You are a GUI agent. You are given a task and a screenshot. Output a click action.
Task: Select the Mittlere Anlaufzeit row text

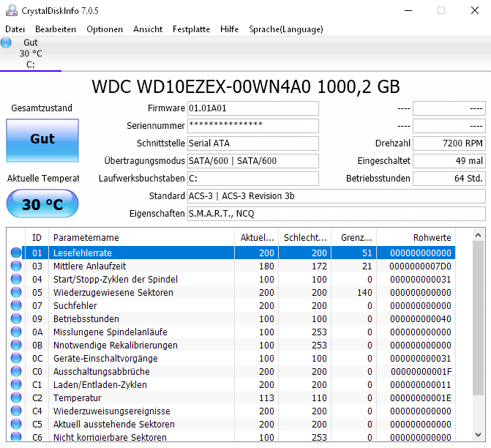point(89,266)
